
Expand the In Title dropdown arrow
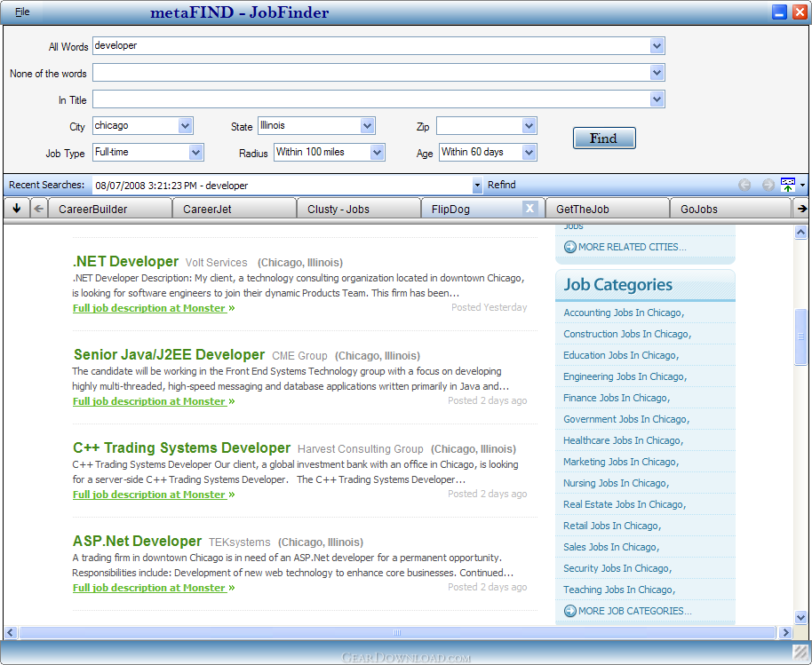click(x=657, y=99)
